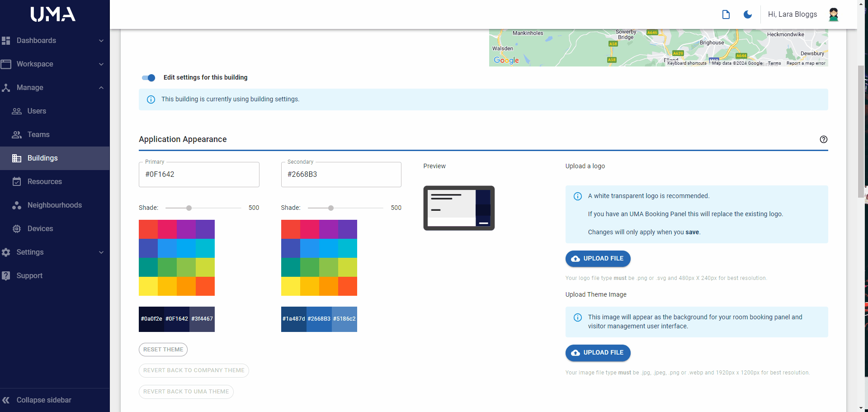The image size is (868, 412).
Task: Disable Edit settings for this building
Action: tap(148, 78)
